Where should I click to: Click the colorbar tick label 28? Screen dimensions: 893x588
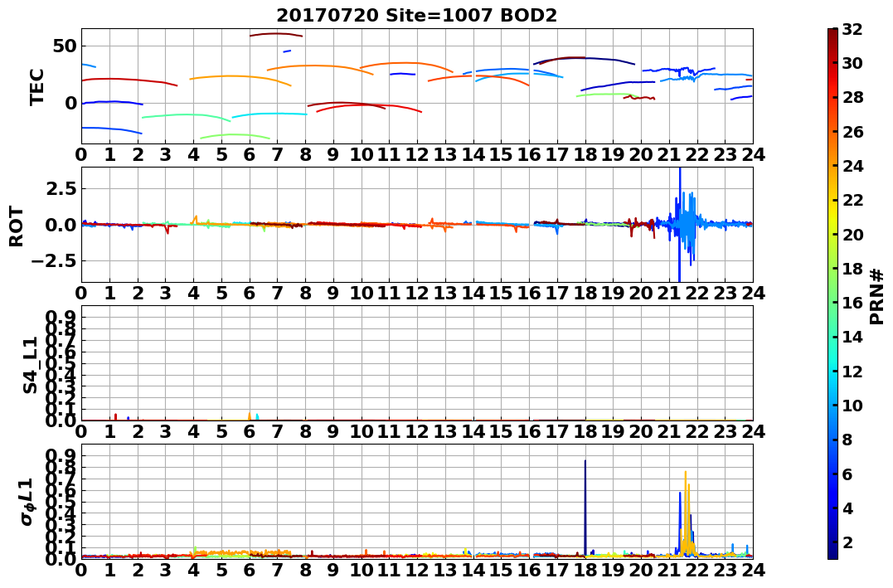852,97
